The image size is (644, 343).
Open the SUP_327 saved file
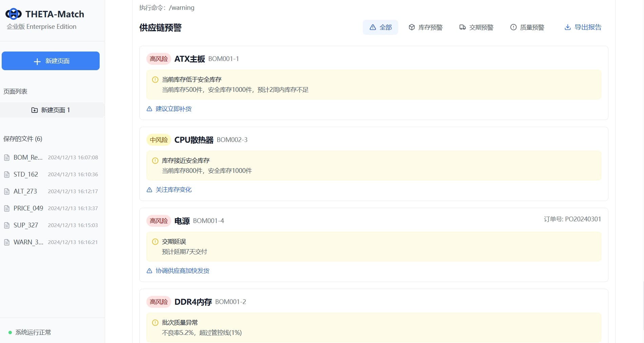pos(26,225)
